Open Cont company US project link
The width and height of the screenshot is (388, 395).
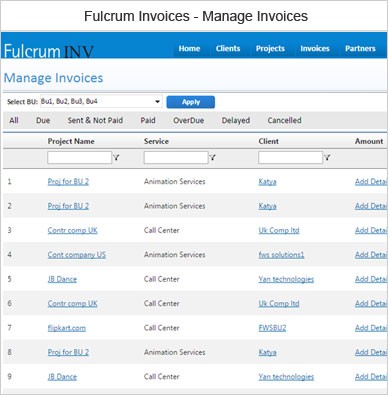click(x=77, y=255)
